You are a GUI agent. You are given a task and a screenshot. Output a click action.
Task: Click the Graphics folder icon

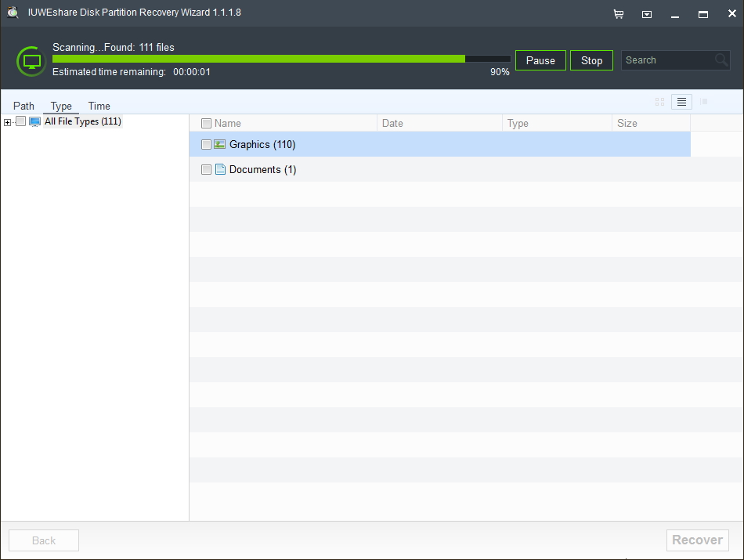tap(218, 144)
